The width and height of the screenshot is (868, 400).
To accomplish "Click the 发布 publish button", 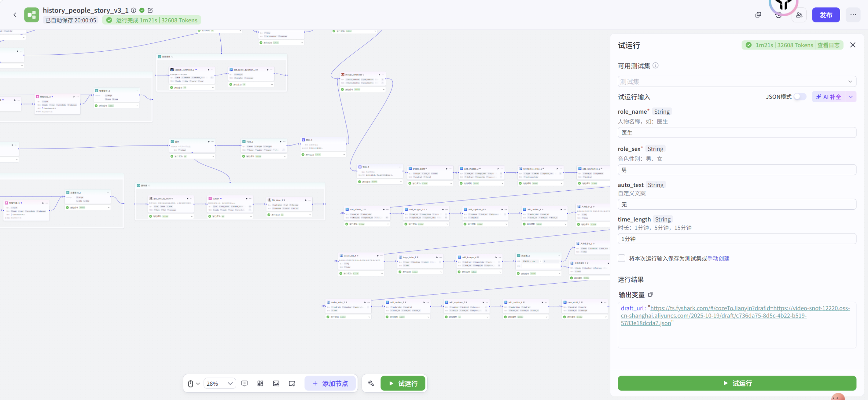I will click(x=826, y=15).
